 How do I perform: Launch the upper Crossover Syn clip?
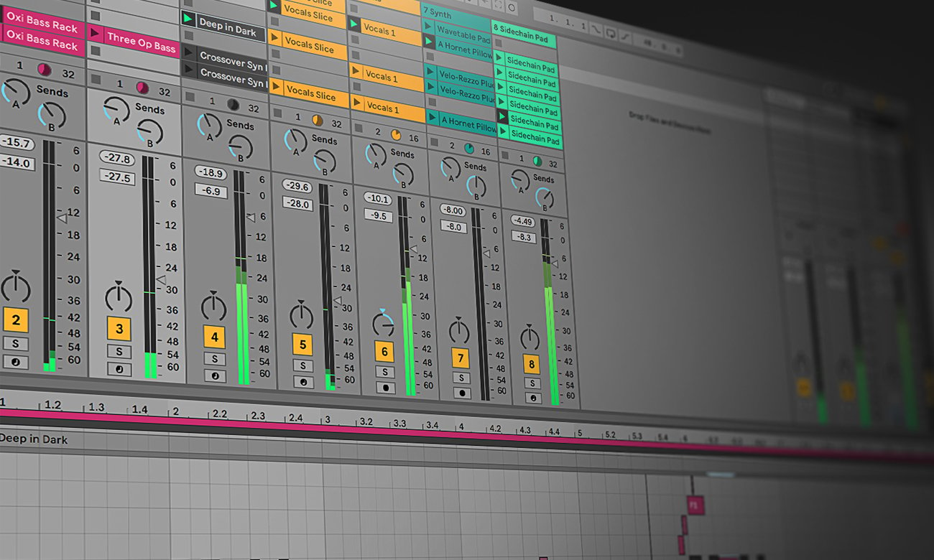190,52
